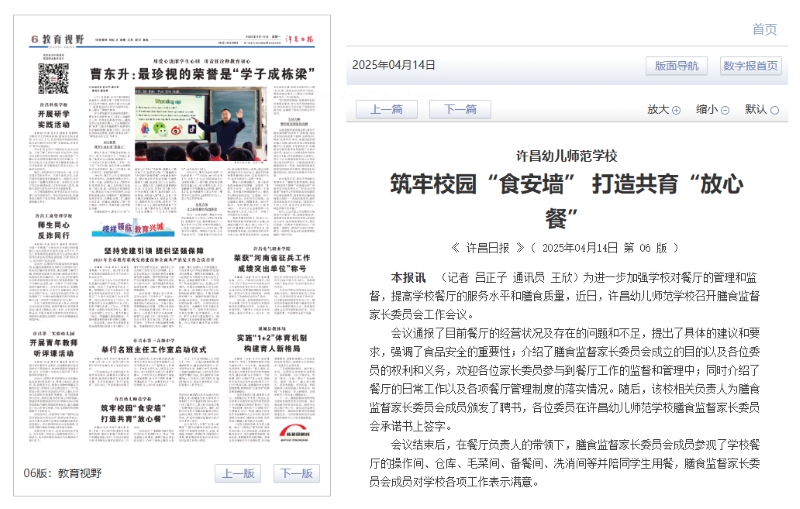Click the 本报讯 byline text
The width and height of the screenshot is (800, 509).
pyautogui.click(x=408, y=277)
